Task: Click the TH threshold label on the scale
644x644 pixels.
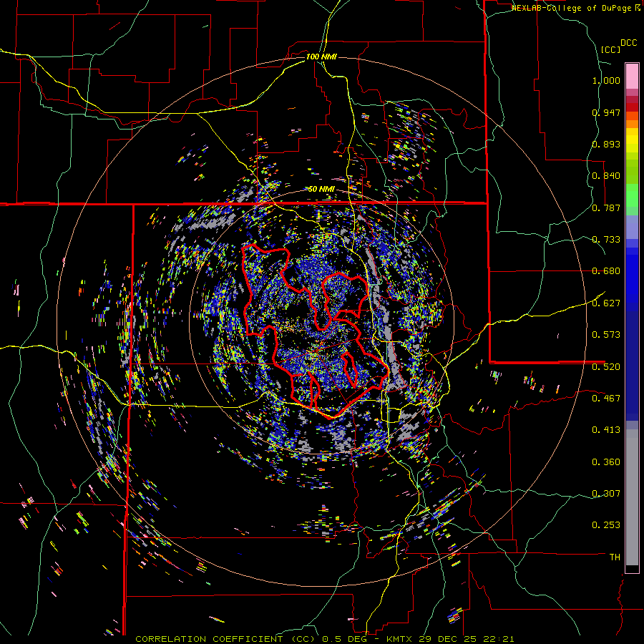Action: (x=615, y=557)
